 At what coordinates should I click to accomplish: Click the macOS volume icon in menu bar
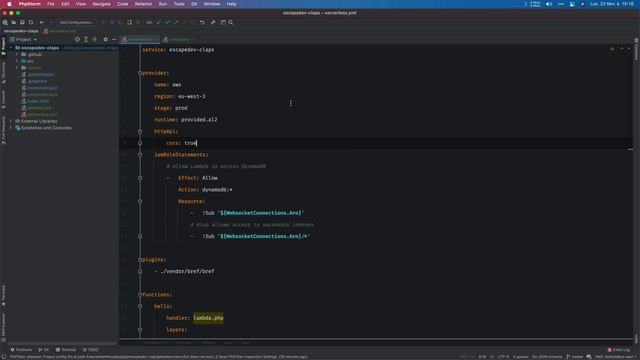point(549,4)
